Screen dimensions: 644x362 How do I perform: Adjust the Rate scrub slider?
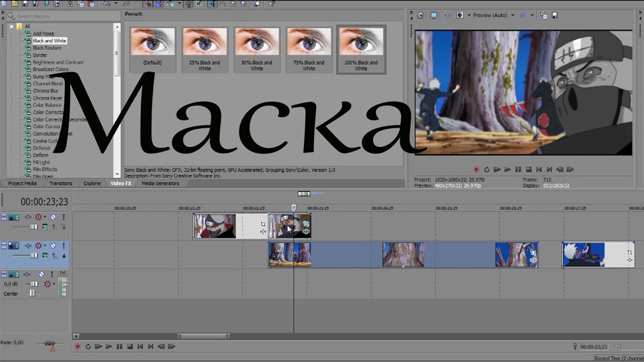(49, 343)
